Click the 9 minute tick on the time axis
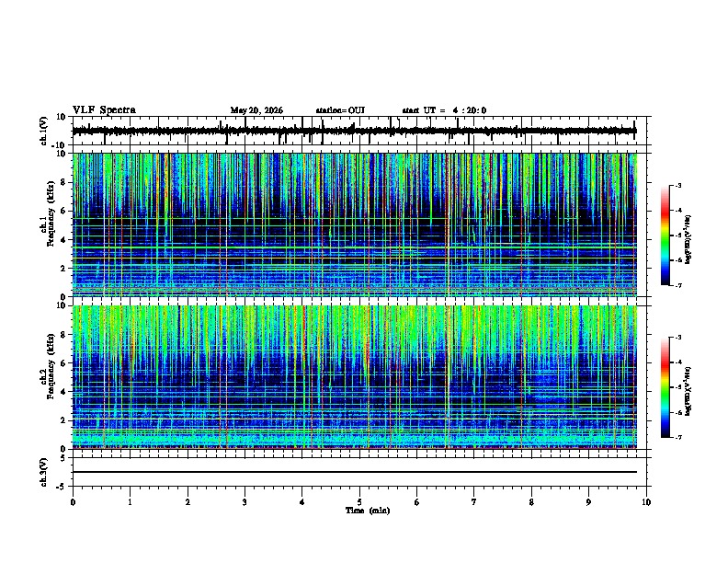The image size is (728, 563). pos(588,502)
